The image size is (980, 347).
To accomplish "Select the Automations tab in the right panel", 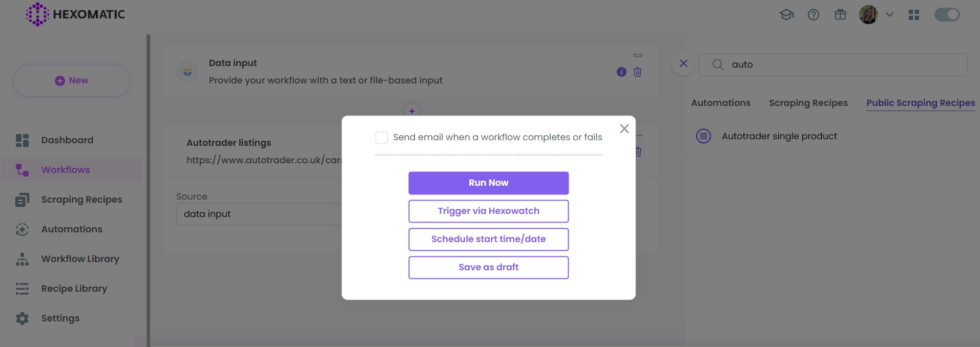I will (x=720, y=103).
